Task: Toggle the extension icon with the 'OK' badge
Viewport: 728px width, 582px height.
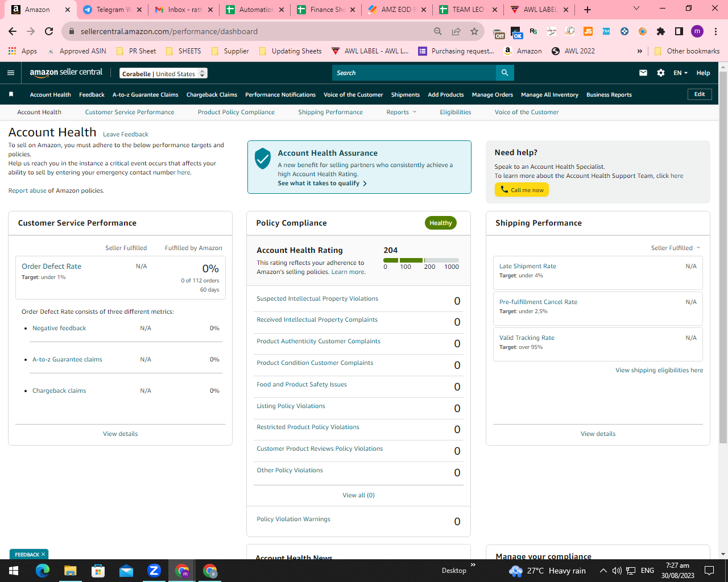Action: coord(516,32)
